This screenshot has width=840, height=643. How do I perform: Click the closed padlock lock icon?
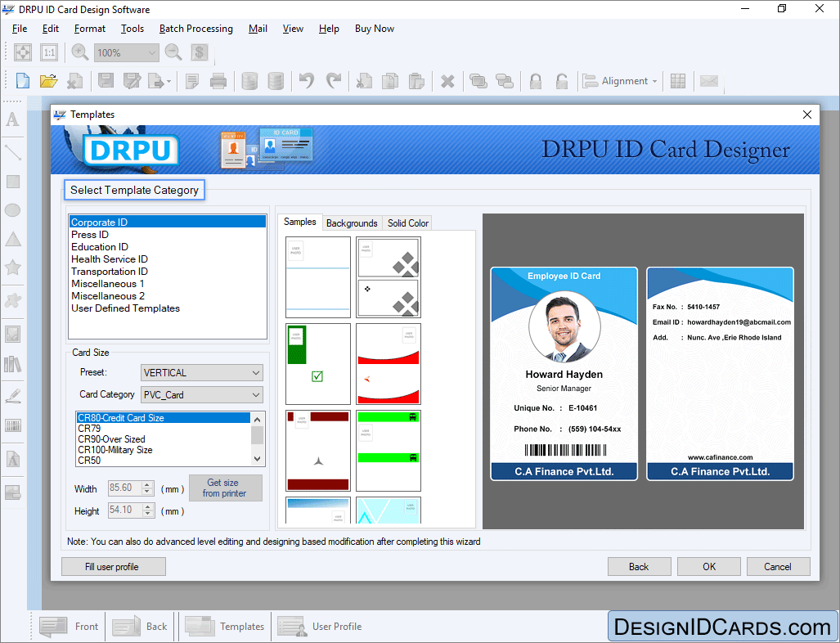pos(535,81)
